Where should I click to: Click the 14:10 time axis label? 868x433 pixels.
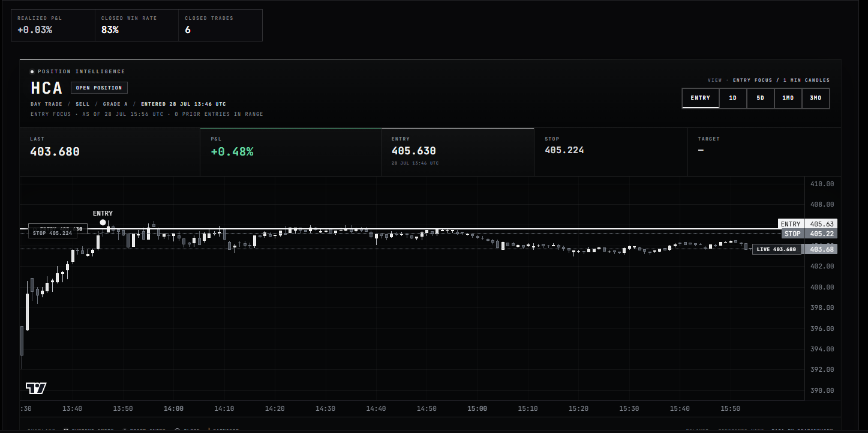pyautogui.click(x=224, y=408)
